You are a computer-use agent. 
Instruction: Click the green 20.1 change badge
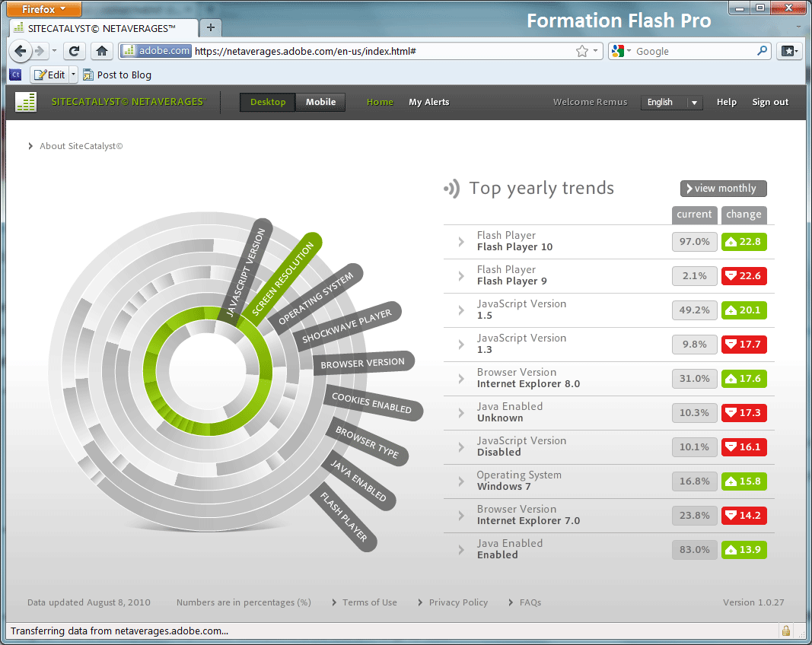pos(744,310)
